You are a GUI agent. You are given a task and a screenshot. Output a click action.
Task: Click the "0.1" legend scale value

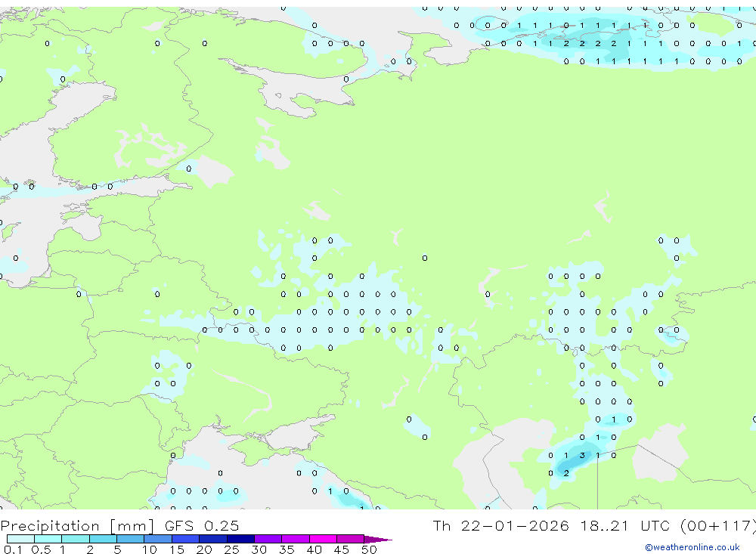coord(13,549)
